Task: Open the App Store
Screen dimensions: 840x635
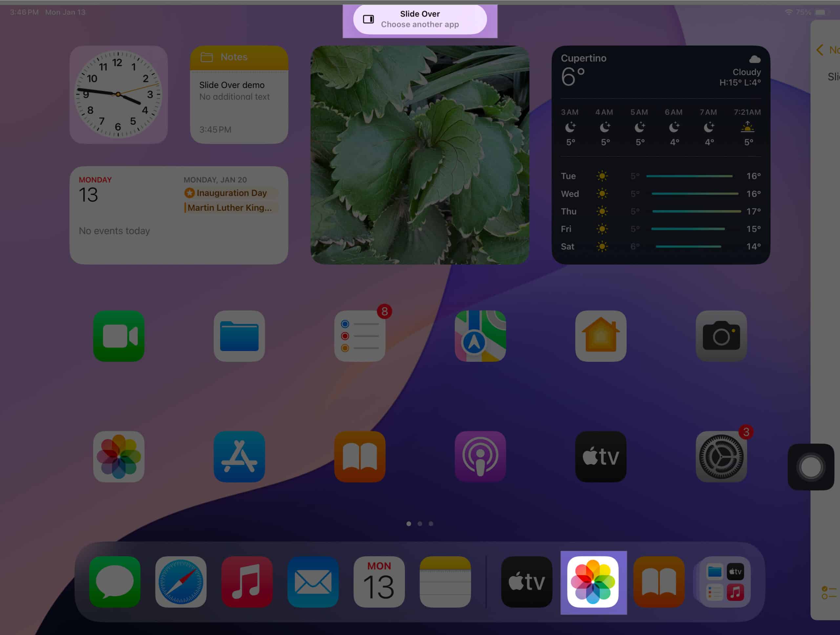Action: [x=239, y=456]
